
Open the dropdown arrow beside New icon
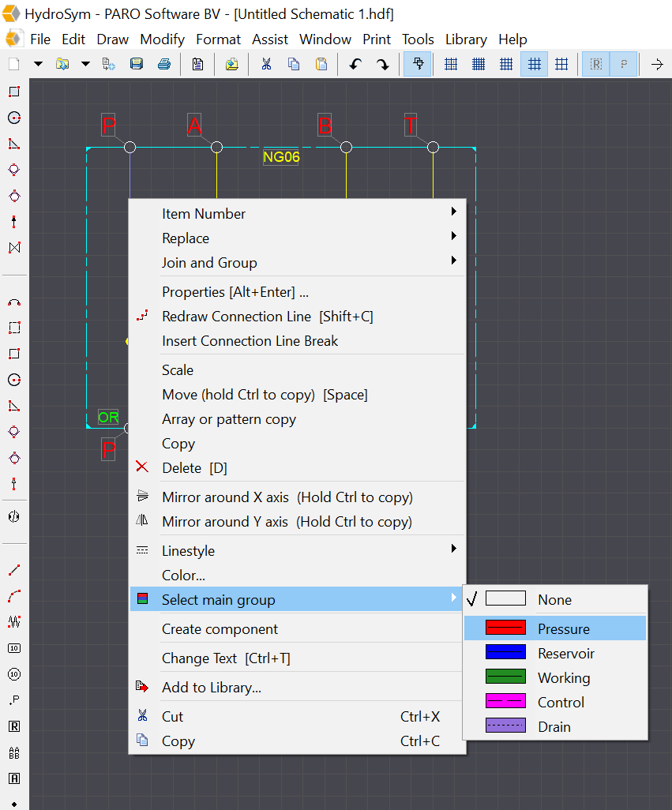click(38, 64)
